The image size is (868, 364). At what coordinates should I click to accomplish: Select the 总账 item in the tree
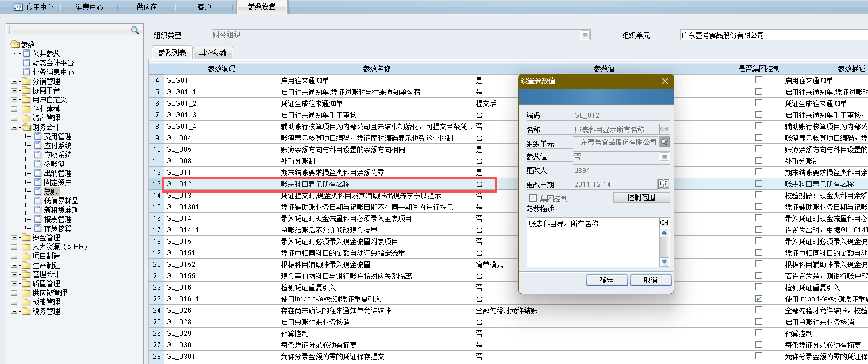pos(51,191)
